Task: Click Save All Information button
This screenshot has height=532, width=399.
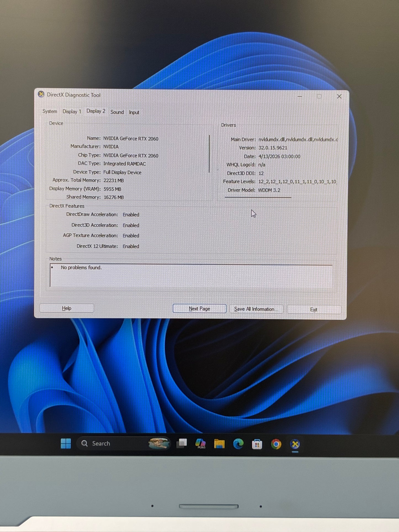Action: [256, 309]
